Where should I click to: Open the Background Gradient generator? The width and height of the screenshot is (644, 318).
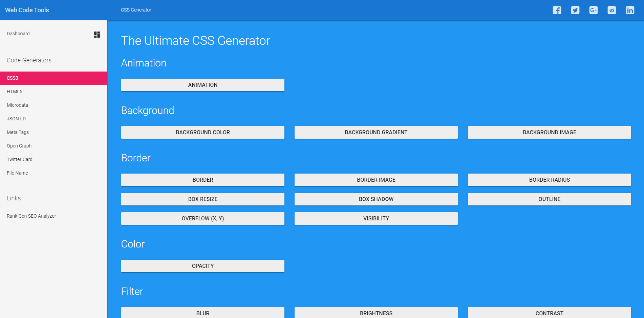point(376,132)
